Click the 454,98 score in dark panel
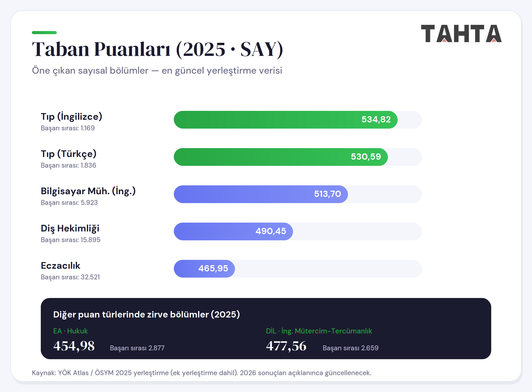 point(74,346)
